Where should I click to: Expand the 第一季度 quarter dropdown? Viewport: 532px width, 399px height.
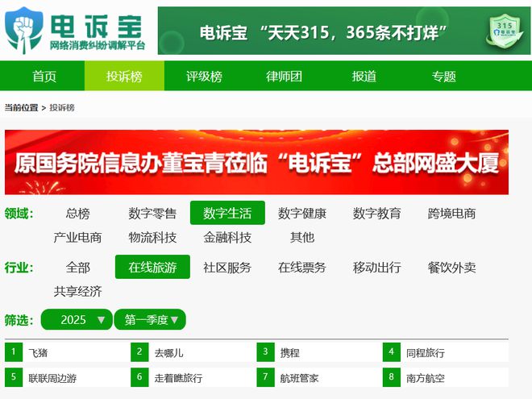click(150, 319)
